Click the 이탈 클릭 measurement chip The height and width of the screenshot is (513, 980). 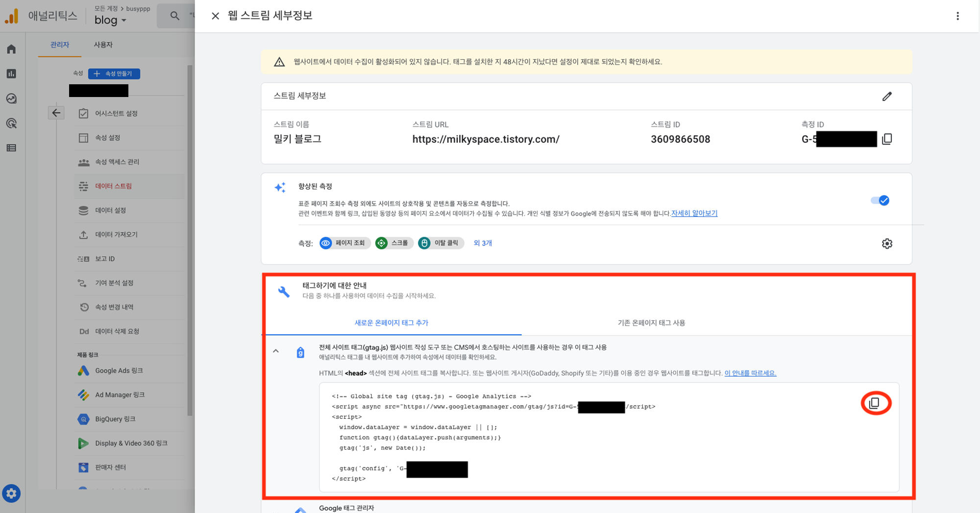pyautogui.click(x=441, y=243)
